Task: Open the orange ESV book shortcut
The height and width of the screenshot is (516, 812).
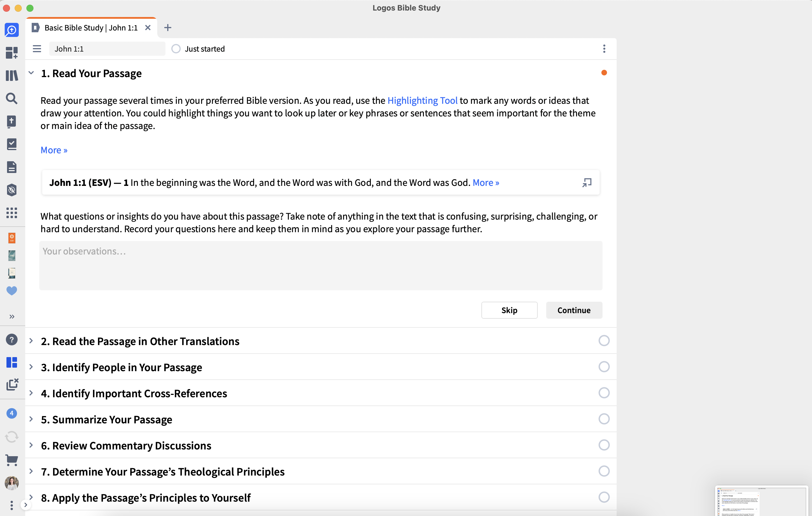Action: [x=12, y=238]
